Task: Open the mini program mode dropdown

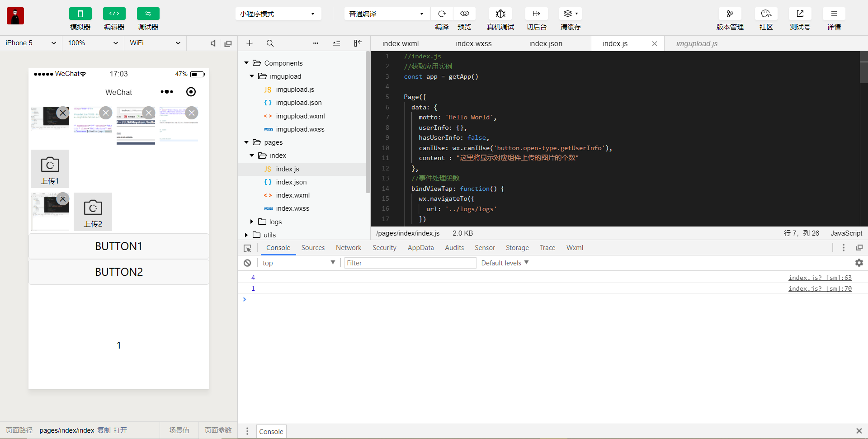Action: point(278,14)
